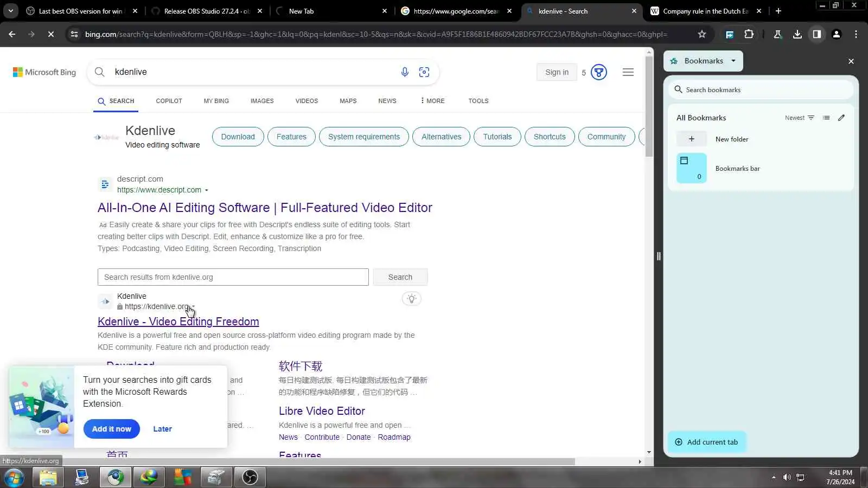Select the Tutorials chip
The height and width of the screenshot is (488, 868).
pyautogui.click(x=497, y=137)
